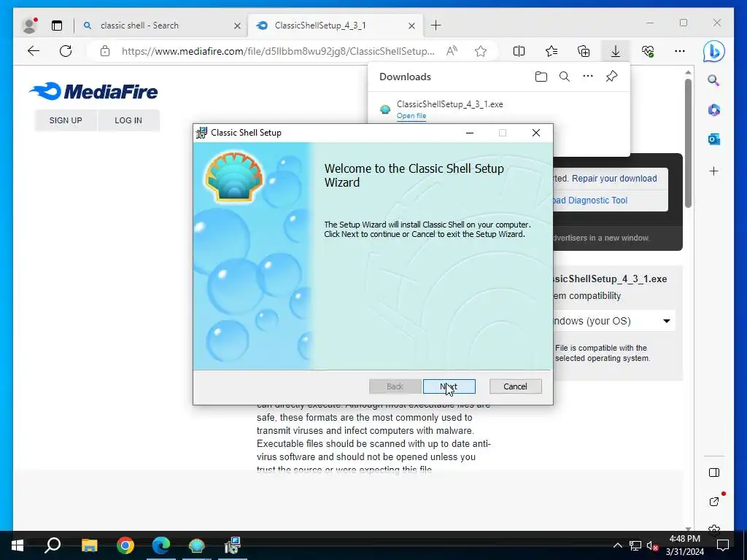Image resolution: width=747 pixels, height=560 pixels.
Task: Open Edge Settings and more menu
Action: pyautogui.click(x=680, y=51)
